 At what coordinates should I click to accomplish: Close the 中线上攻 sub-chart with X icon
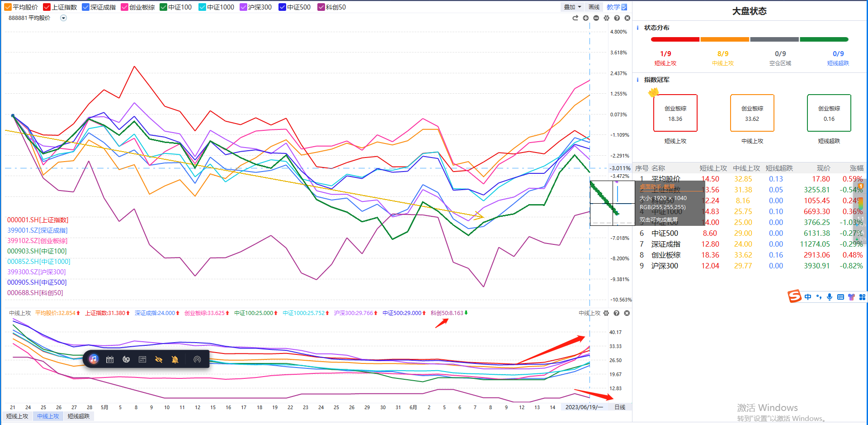click(x=627, y=313)
